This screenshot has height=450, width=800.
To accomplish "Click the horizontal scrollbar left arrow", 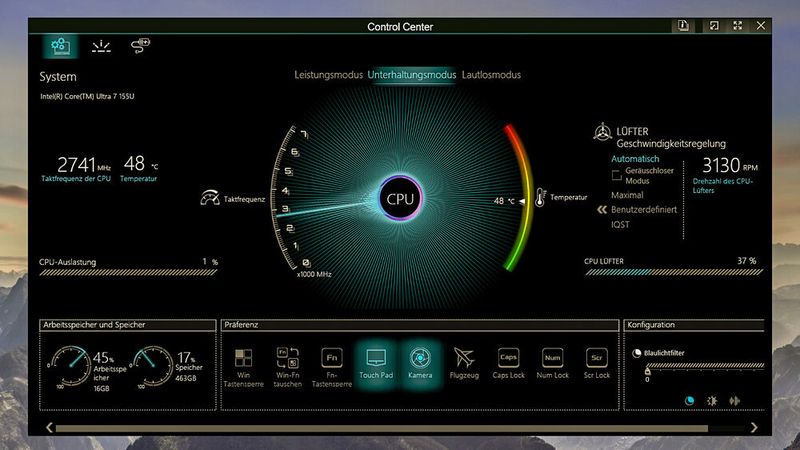I will [x=49, y=428].
